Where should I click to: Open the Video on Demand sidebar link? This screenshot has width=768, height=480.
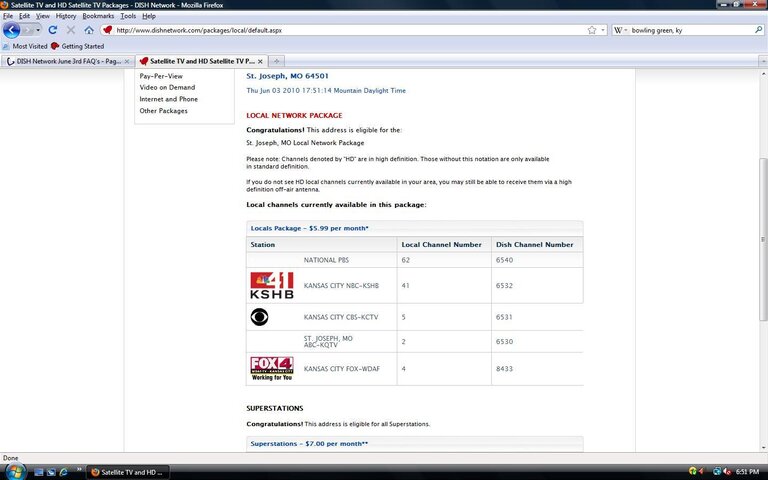(x=168, y=87)
